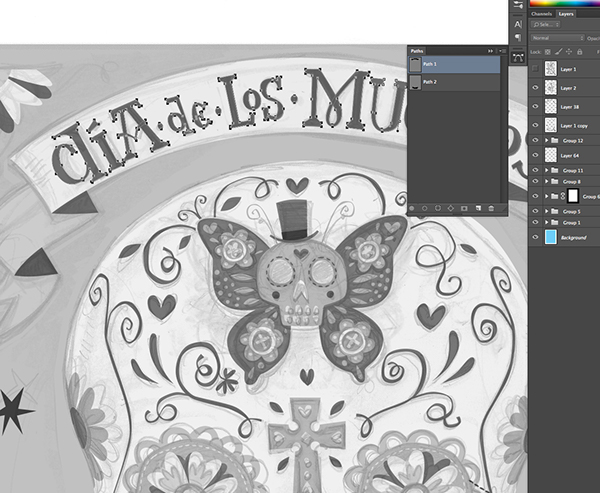Select the Layers tab
Viewport: 600px width, 493px height.
566,14
